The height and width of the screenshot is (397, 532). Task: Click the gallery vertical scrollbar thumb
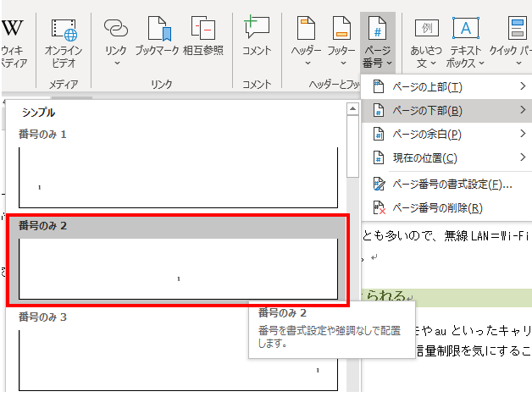point(353,146)
